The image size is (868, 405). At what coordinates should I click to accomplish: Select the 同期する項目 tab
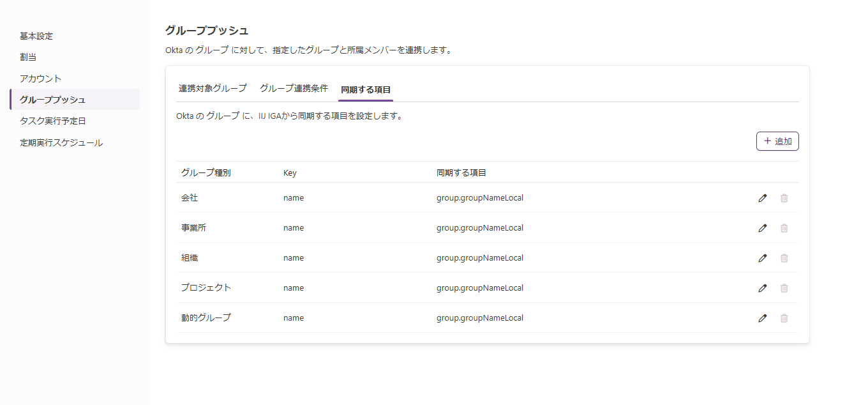[366, 89]
